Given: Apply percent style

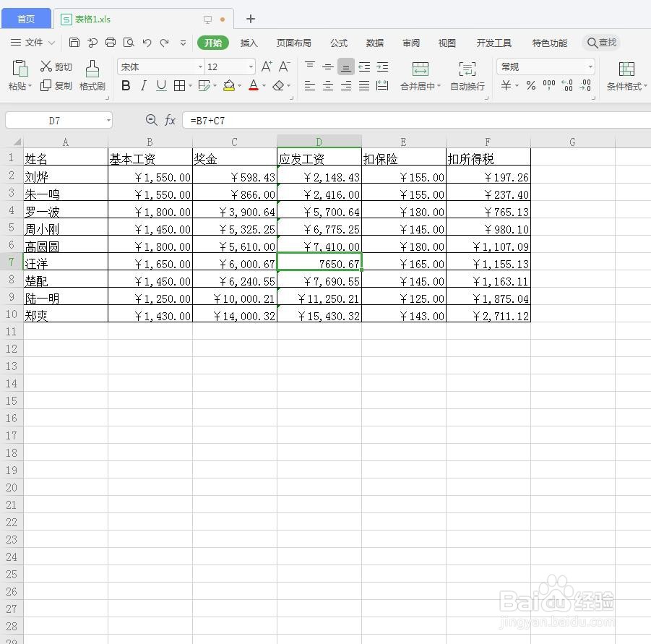Looking at the screenshot, I should click(x=530, y=85).
